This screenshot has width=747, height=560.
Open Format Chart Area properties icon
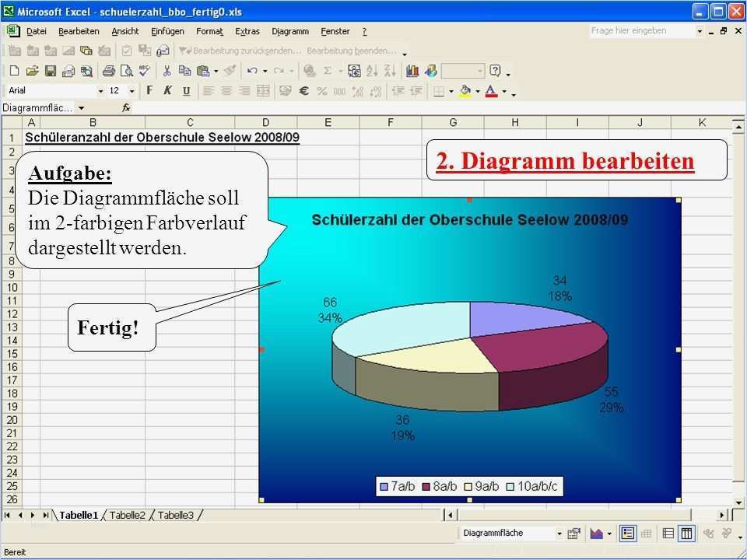pos(574,534)
